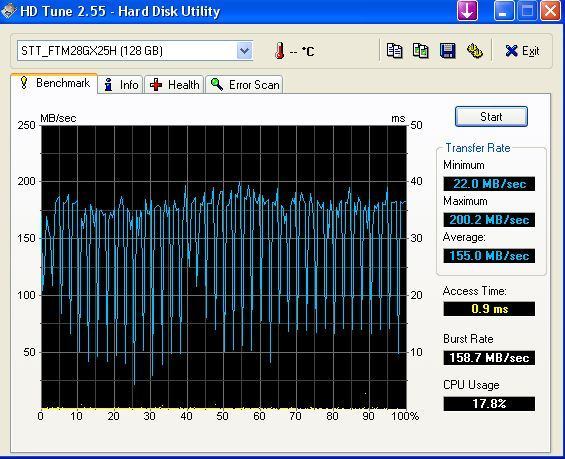Switch to the Info tab
This screenshot has height=459, width=565.
pos(121,85)
